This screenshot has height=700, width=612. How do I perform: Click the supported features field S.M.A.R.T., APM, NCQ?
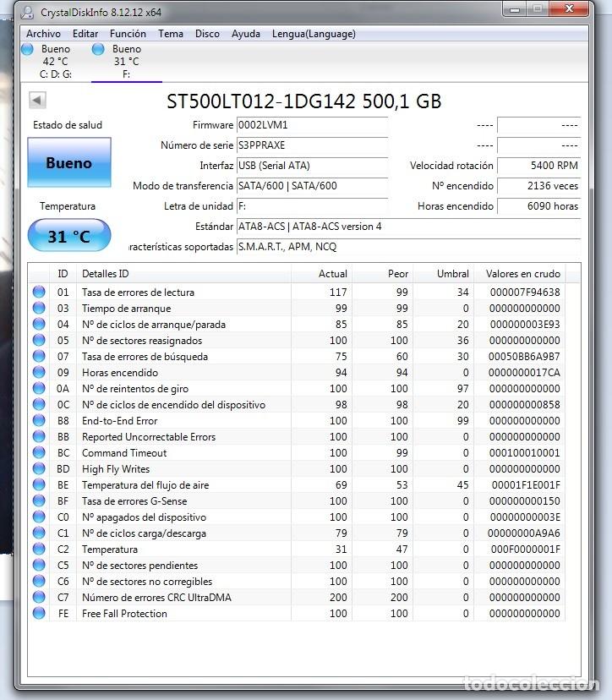pos(408,246)
